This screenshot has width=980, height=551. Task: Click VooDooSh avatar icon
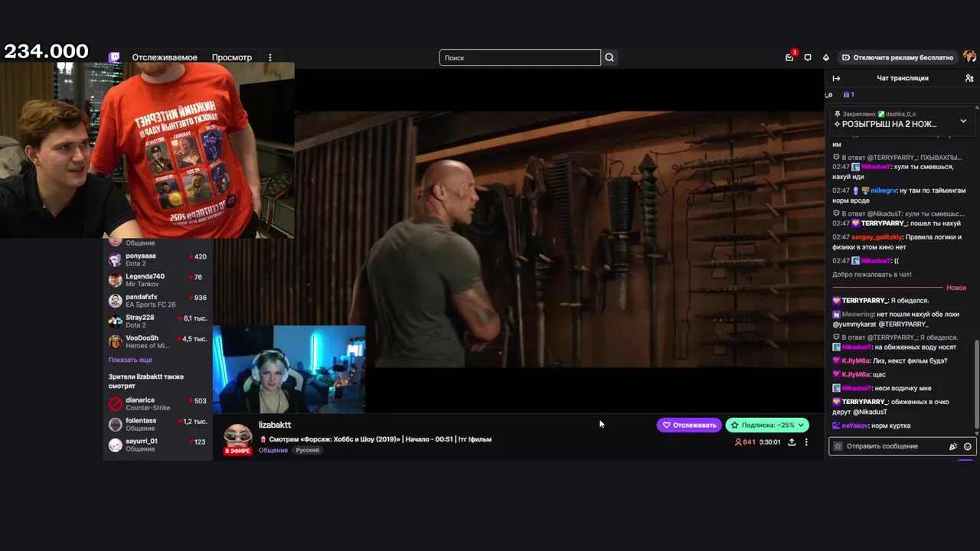click(115, 342)
